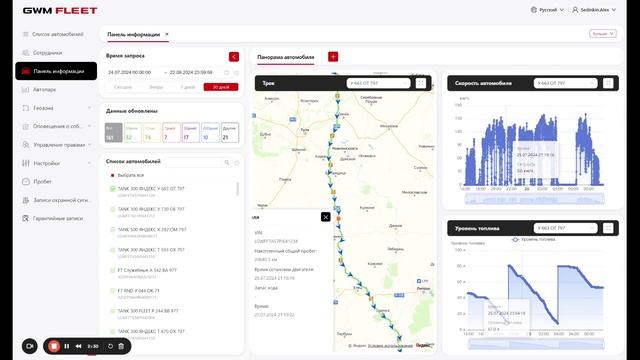This screenshot has height=360, width=640.
Task: Close the Панель информации tab
Action: (x=167, y=34)
